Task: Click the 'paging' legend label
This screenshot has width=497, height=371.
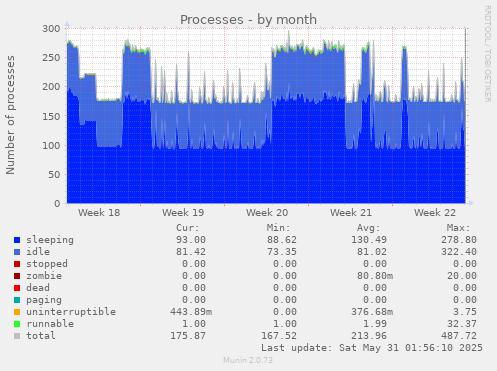Action: coord(44,300)
